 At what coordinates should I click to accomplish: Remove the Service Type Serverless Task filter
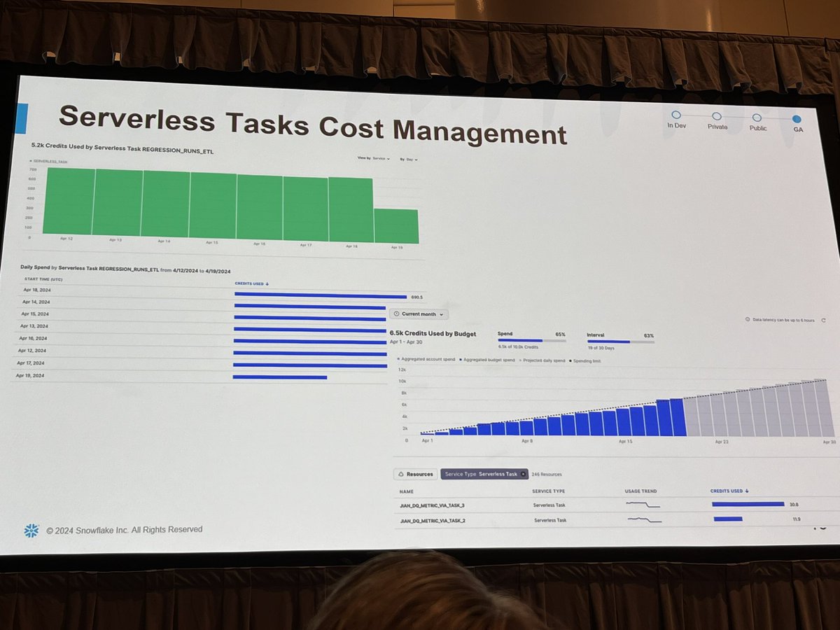point(523,474)
